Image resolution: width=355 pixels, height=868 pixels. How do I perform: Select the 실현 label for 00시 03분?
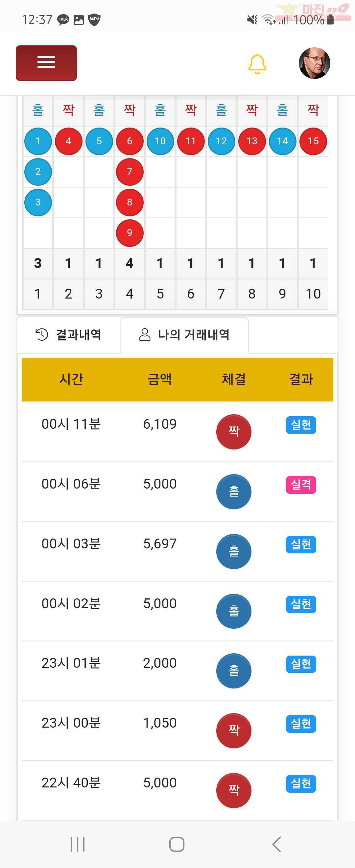[x=301, y=544]
